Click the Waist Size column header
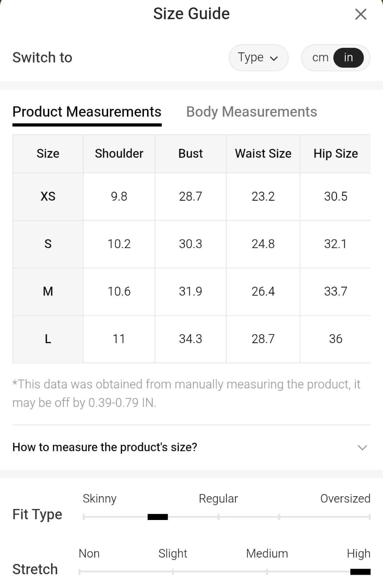The width and height of the screenshot is (383, 588). [263, 153]
